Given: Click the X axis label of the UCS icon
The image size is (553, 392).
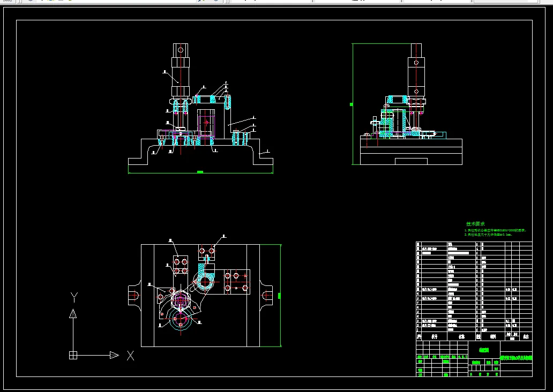Looking at the screenshot, I should [131, 356].
